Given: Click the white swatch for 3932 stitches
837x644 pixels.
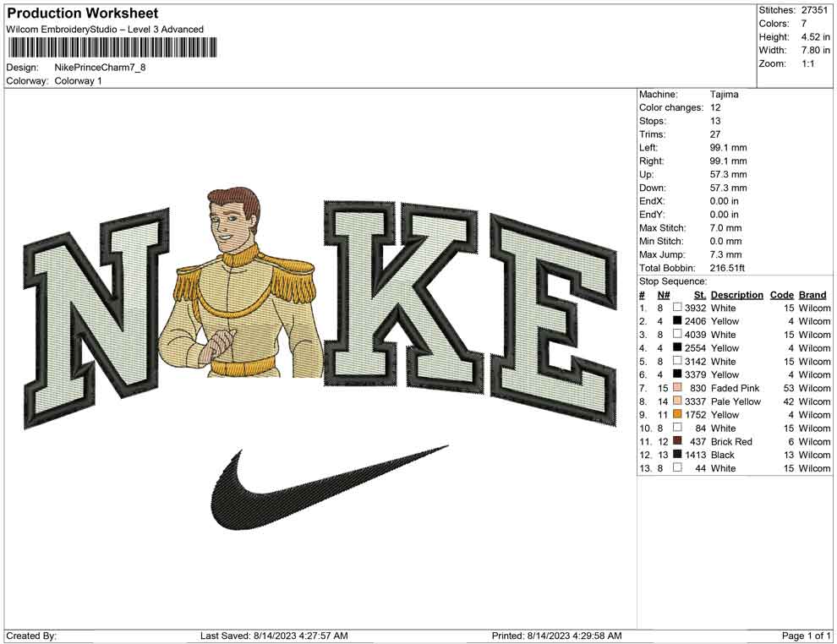Looking at the screenshot, I should [677, 308].
